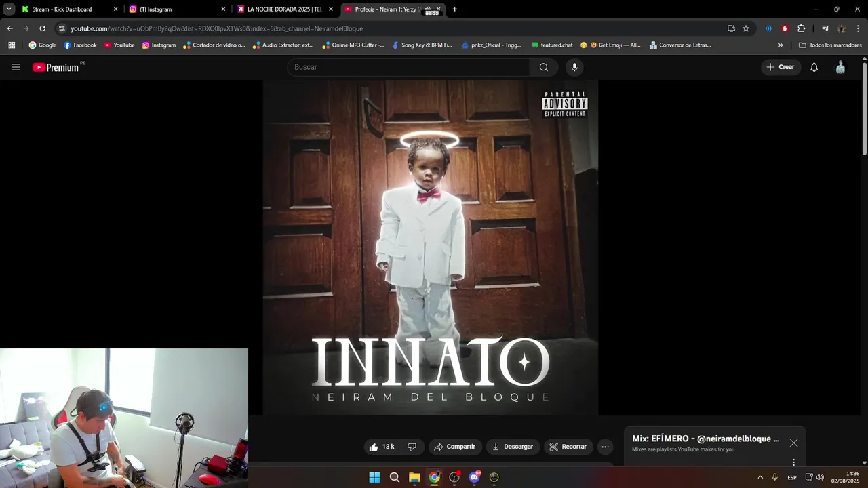Open Online MP3 Cutter bookmark

tap(353, 45)
